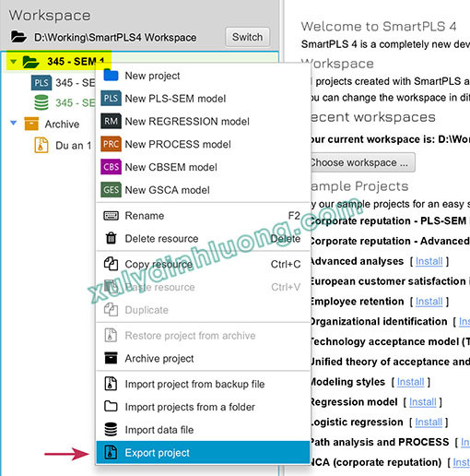Click the zipped file icon of Du an 1

coord(41,145)
